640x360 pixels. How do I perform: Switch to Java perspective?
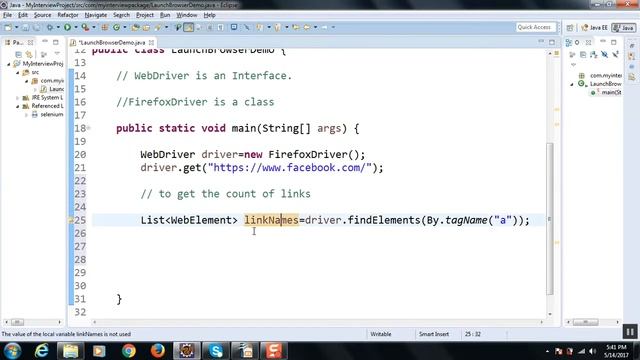point(623,28)
